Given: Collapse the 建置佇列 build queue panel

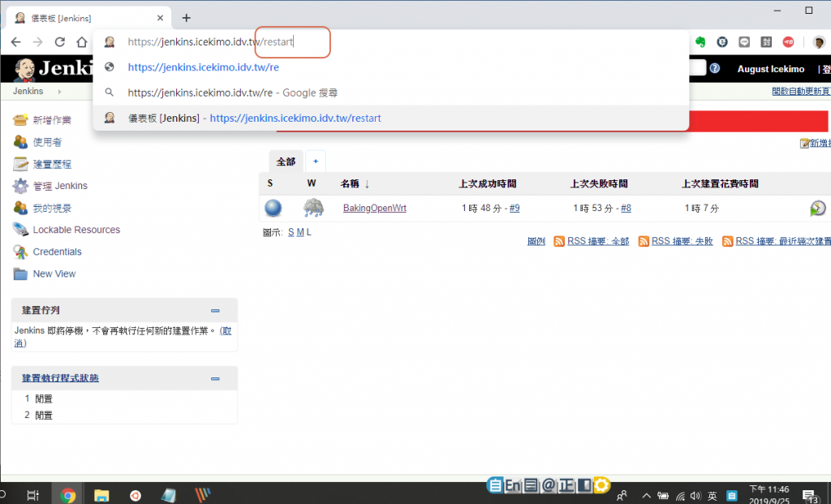Looking at the screenshot, I should click(215, 311).
